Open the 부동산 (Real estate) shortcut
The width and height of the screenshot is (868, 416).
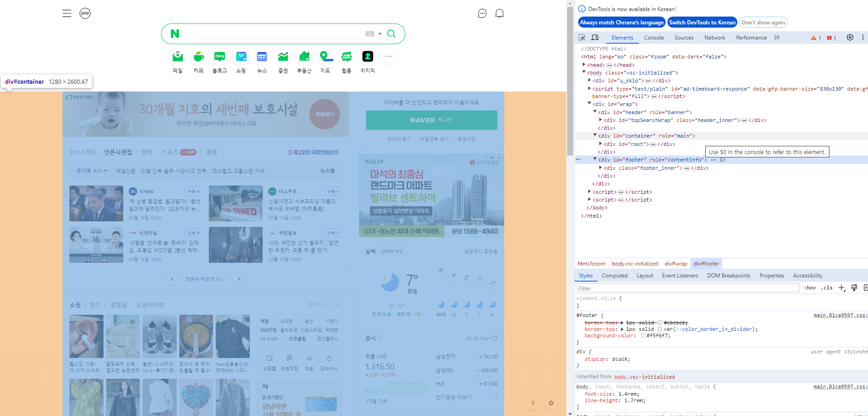click(304, 62)
